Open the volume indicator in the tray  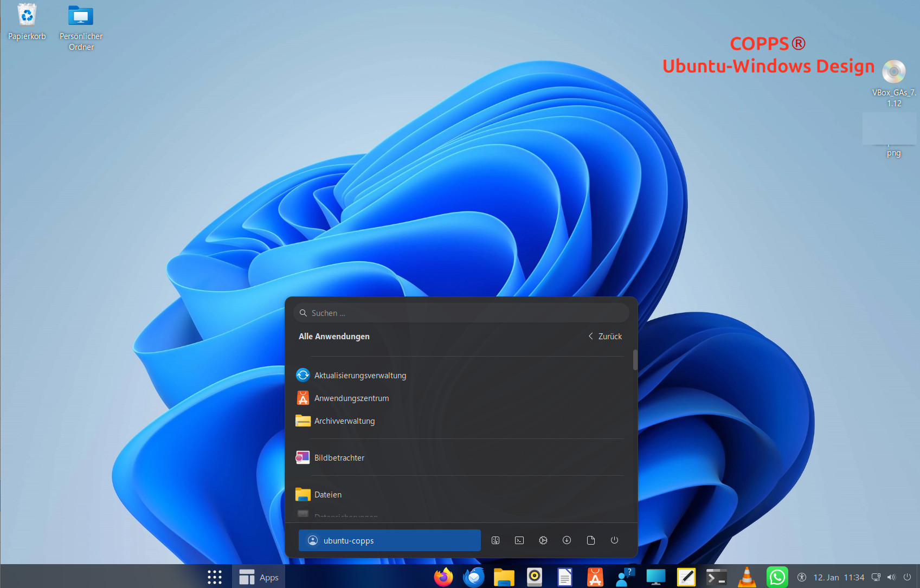[x=891, y=577]
